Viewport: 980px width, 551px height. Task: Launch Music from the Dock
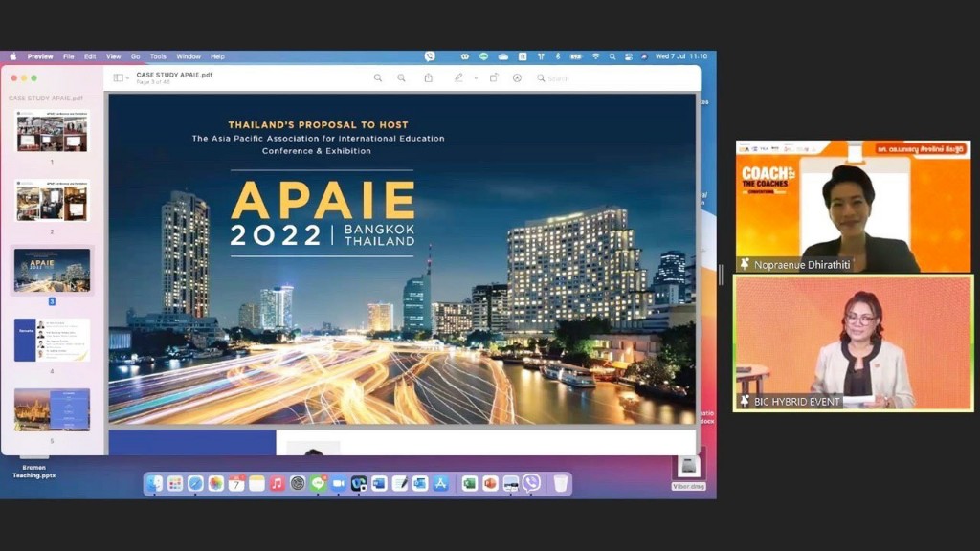(277, 483)
